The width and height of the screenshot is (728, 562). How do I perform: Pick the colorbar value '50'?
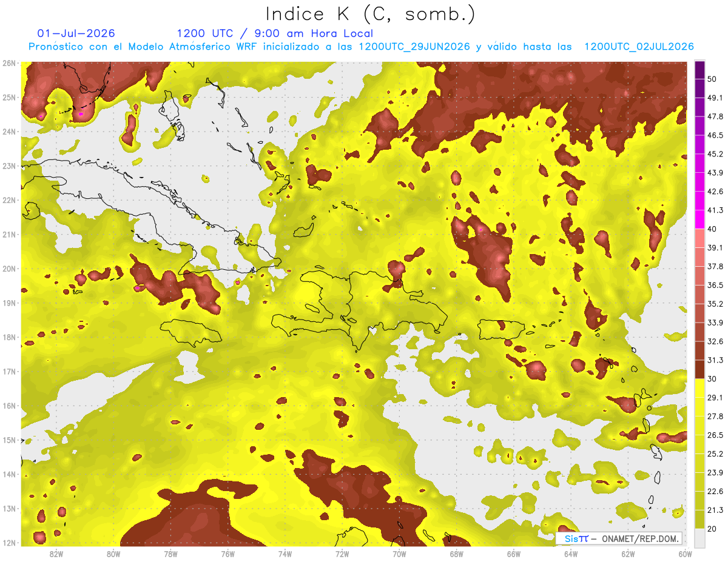click(x=712, y=79)
